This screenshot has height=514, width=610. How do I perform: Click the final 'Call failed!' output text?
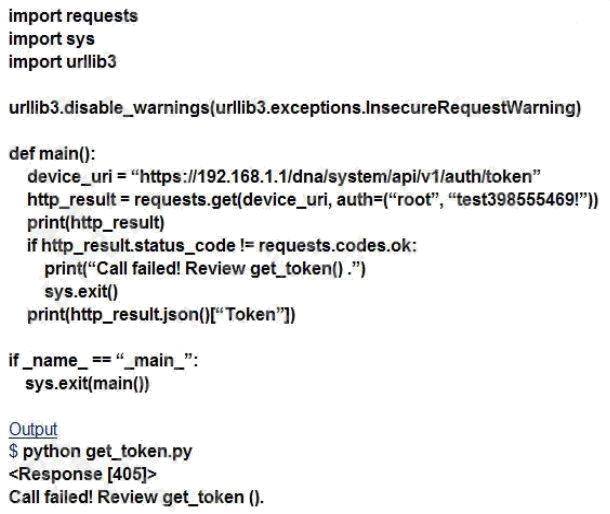136,497
